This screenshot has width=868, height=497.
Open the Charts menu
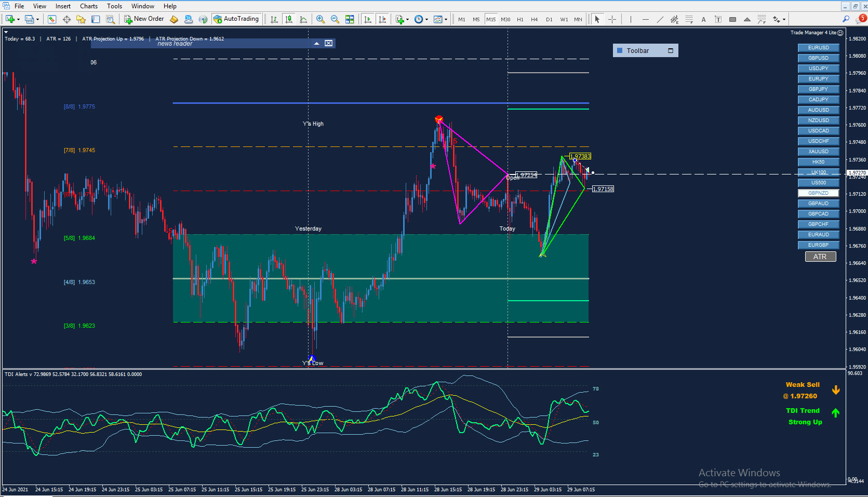tap(89, 6)
